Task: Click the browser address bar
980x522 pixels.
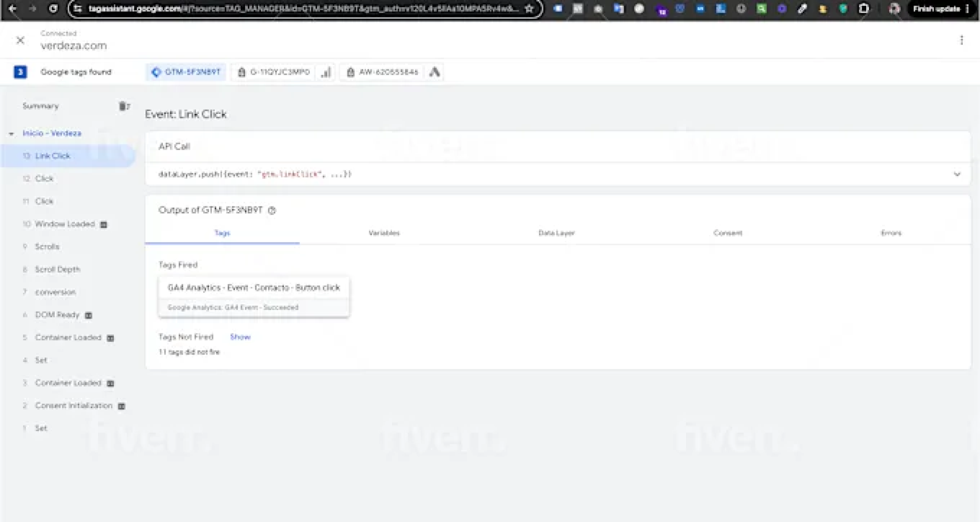Action: (301, 9)
